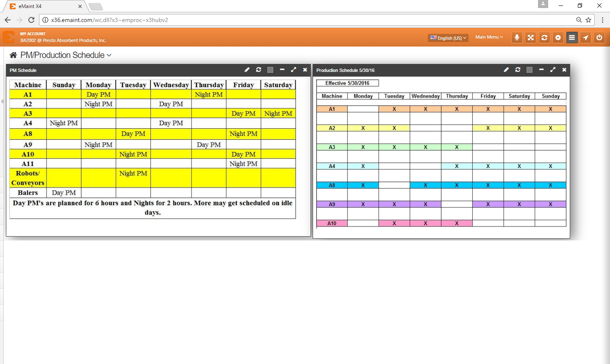Viewport: 610px width, 364px height.
Task: Close the PM Schedule panel
Action: pos(305,70)
